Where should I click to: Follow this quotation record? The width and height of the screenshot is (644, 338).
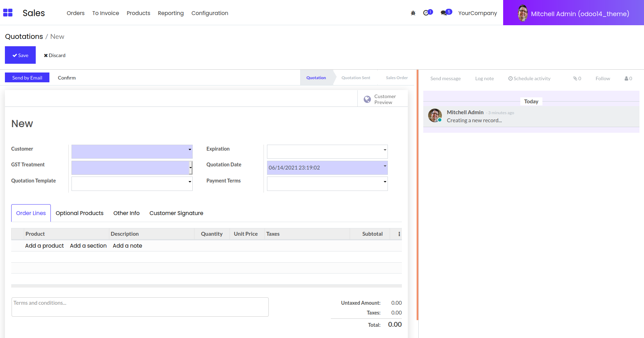(602, 78)
